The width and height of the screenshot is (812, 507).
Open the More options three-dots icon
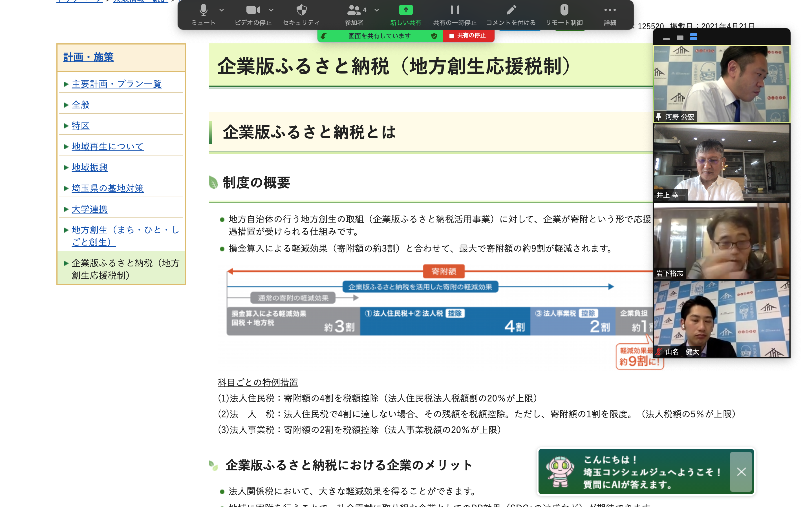(x=610, y=10)
